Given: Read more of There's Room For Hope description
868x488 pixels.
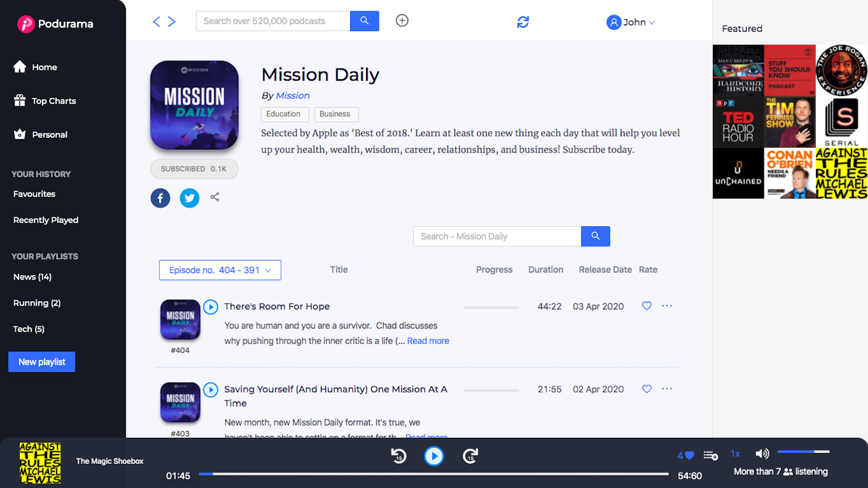Looking at the screenshot, I should click(x=428, y=341).
